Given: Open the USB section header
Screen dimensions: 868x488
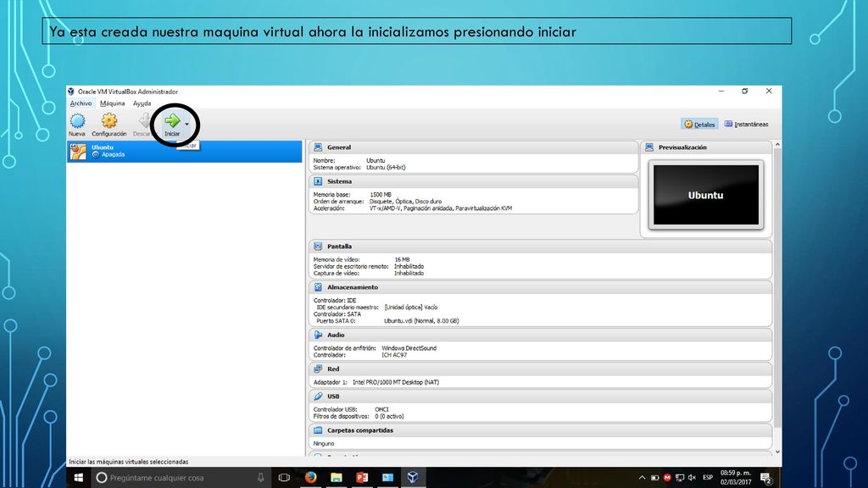Looking at the screenshot, I should [x=540, y=396].
